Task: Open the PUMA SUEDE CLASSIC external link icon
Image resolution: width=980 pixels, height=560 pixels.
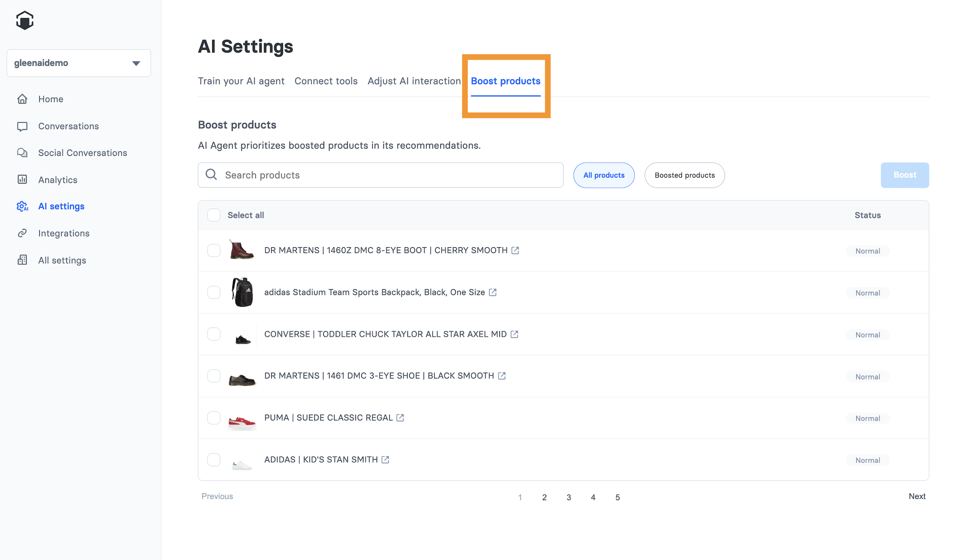Action: (401, 418)
